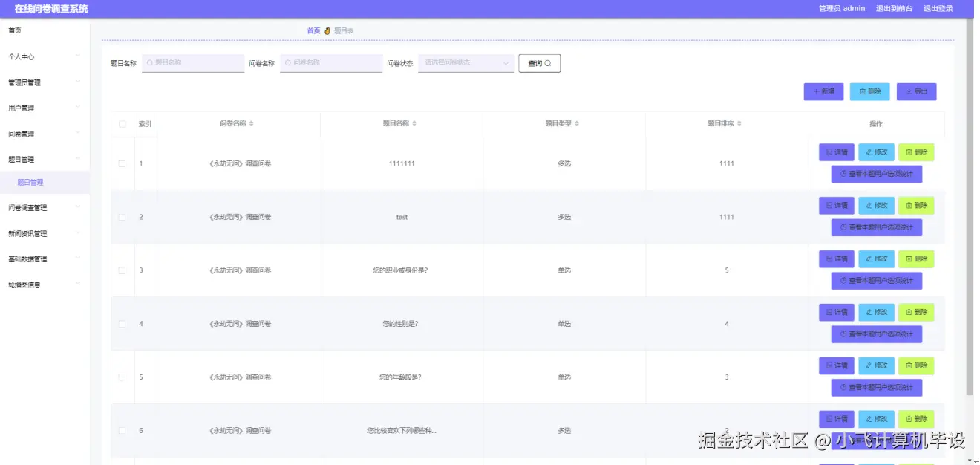
Task: Expand the 问卷管理 sidebar menu
Action: pyautogui.click(x=45, y=134)
